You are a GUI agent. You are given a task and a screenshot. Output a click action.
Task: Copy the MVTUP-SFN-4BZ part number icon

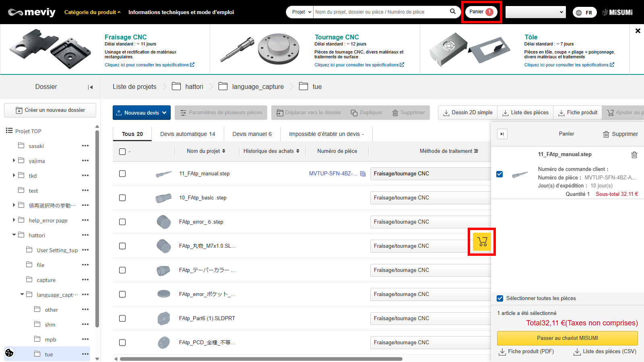(x=363, y=174)
